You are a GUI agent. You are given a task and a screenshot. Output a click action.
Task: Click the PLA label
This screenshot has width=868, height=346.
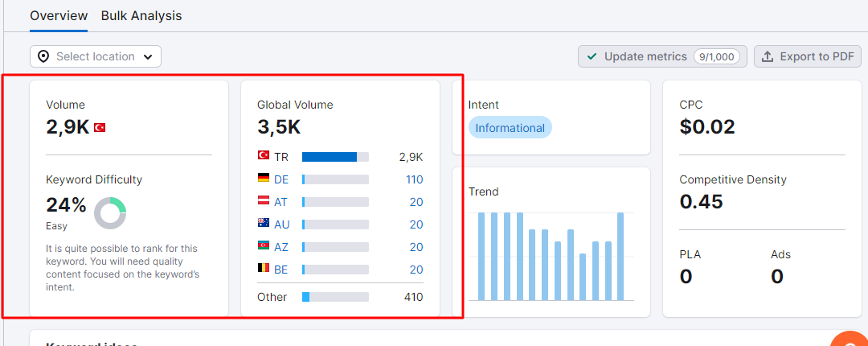(690, 254)
